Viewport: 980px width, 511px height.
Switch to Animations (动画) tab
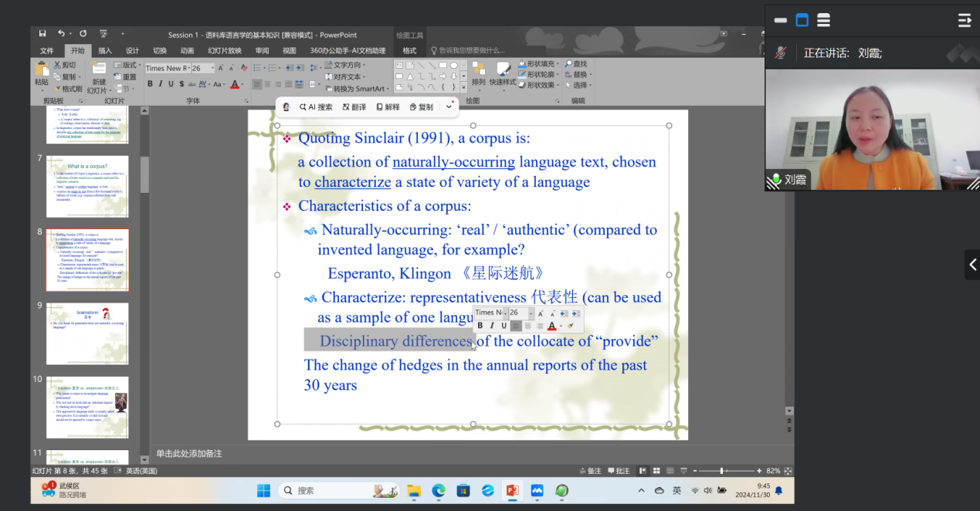(x=187, y=51)
